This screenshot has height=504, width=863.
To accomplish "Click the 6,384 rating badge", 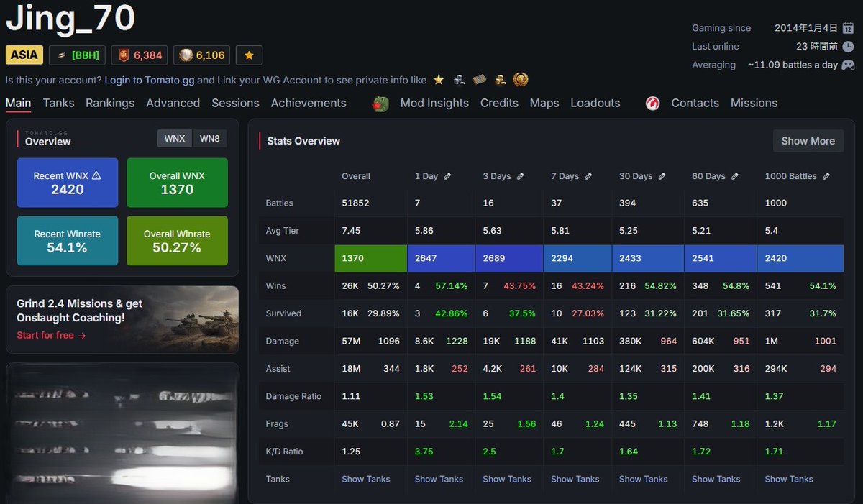I will coord(140,55).
